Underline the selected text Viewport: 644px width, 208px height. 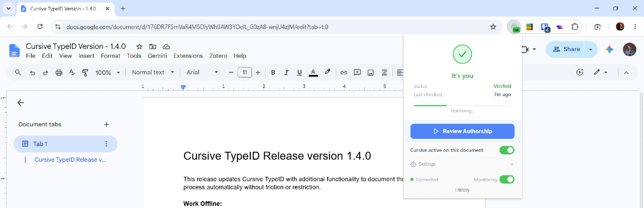[x=299, y=72]
